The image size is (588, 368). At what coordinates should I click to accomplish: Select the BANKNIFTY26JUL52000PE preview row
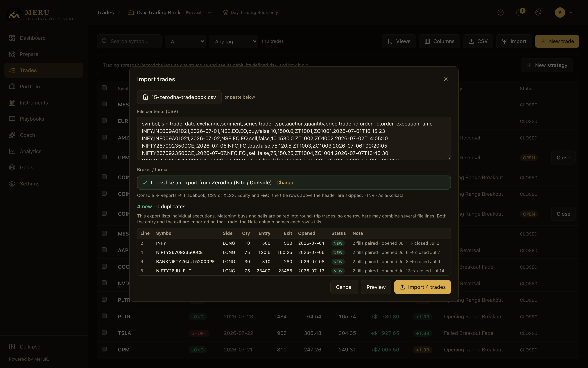click(x=294, y=262)
